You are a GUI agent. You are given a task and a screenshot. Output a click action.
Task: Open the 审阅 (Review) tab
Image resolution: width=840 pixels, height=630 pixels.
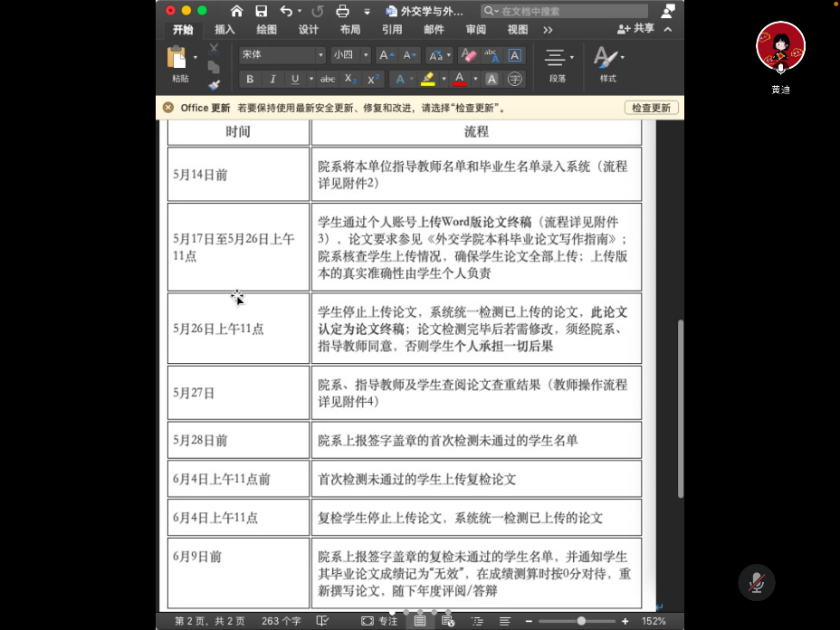[475, 30]
